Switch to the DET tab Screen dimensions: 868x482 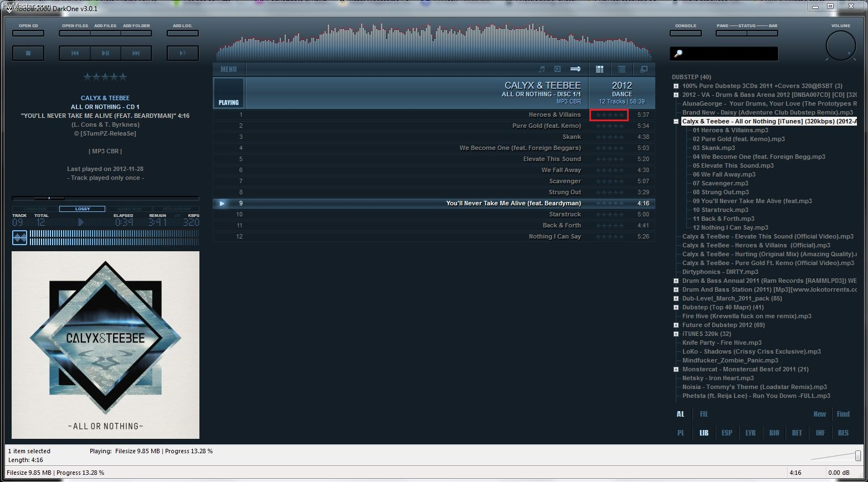pos(797,433)
